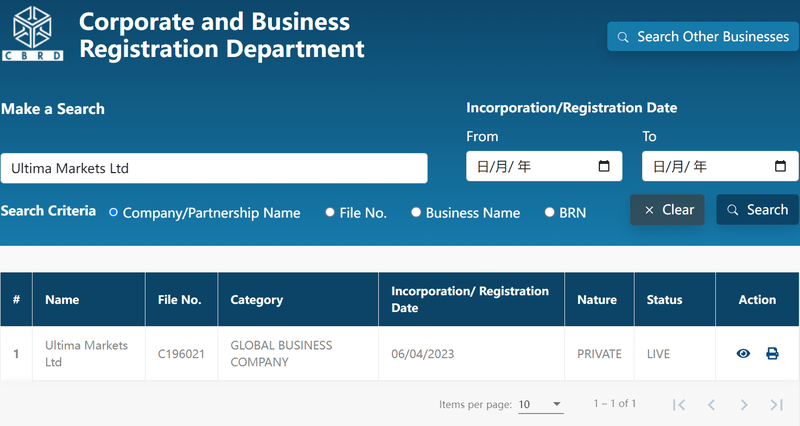Click the Action column header
Image resolution: width=800 pixels, height=426 pixels.
(757, 299)
